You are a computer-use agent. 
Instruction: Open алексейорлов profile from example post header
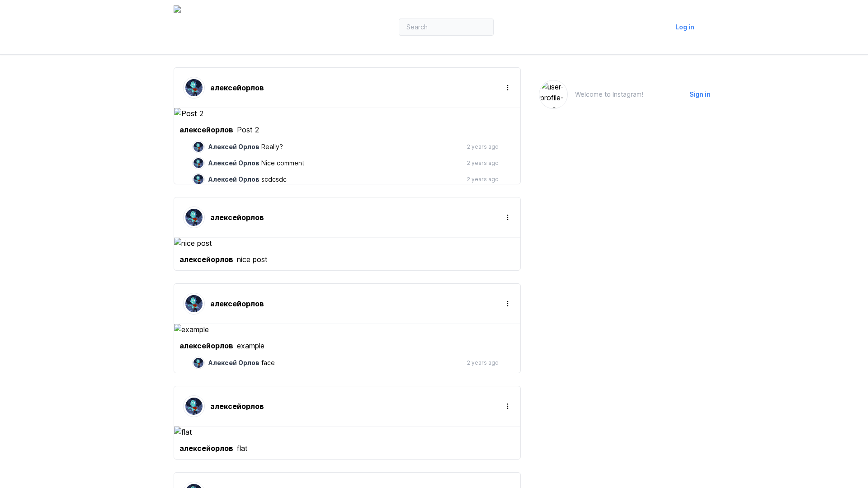tap(237, 304)
